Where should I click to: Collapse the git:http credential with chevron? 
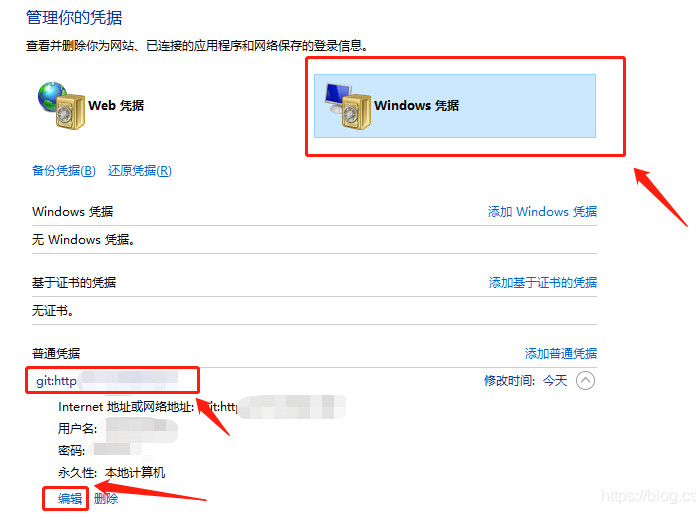point(585,381)
